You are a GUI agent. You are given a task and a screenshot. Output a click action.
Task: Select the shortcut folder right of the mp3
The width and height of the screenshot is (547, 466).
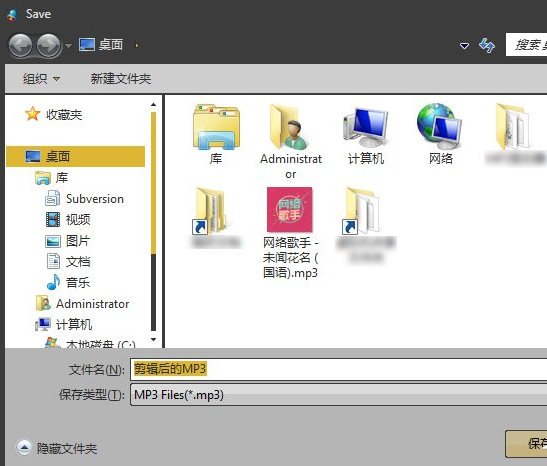[366, 225]
